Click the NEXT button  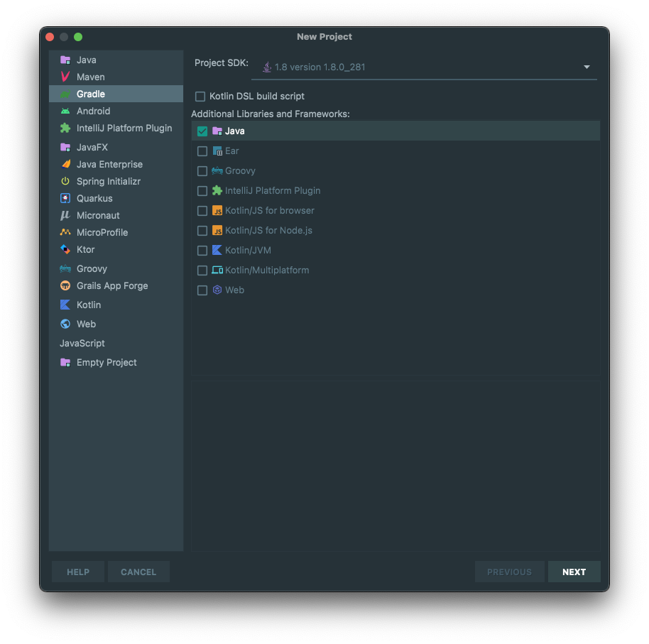pos(574,572)
